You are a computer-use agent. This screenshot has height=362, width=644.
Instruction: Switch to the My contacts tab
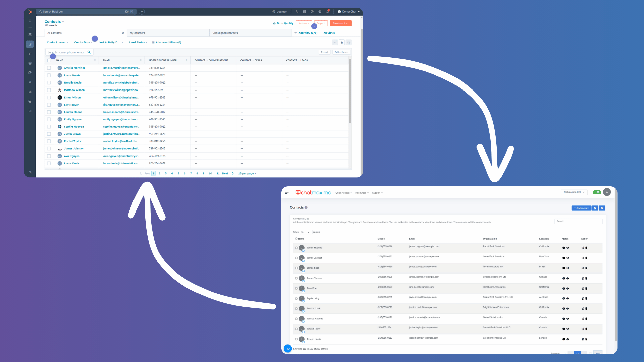tap(137, 33)
